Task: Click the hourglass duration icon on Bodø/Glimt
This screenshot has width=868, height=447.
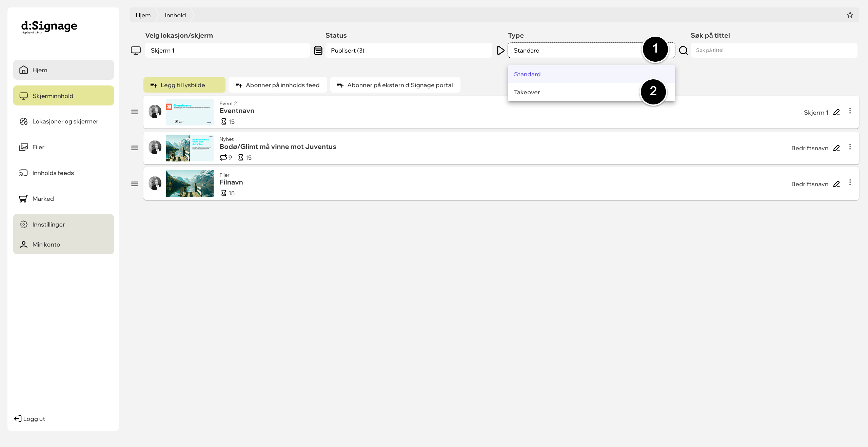Action: click(240, 157)
